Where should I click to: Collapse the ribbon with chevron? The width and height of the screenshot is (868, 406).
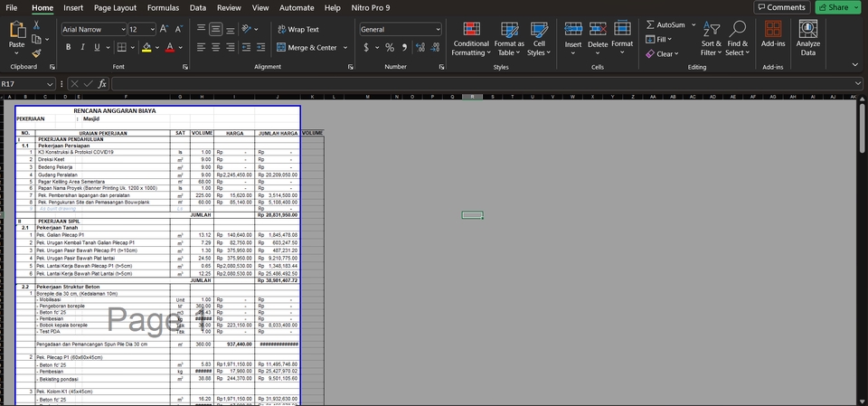(856, 65)
